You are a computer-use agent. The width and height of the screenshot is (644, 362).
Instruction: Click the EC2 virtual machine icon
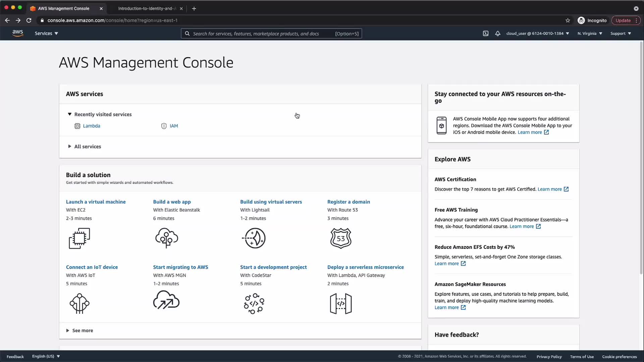coord(79,238)
